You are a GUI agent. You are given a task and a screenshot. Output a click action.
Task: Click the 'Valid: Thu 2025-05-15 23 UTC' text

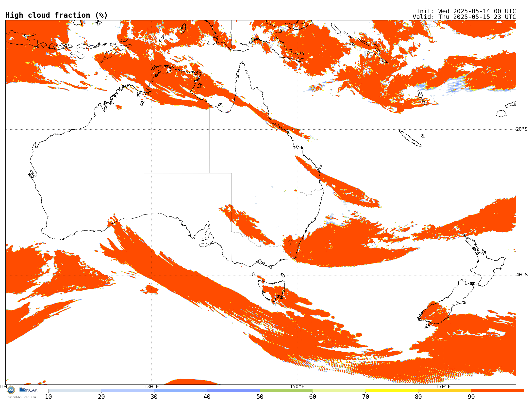click(464, 17)
